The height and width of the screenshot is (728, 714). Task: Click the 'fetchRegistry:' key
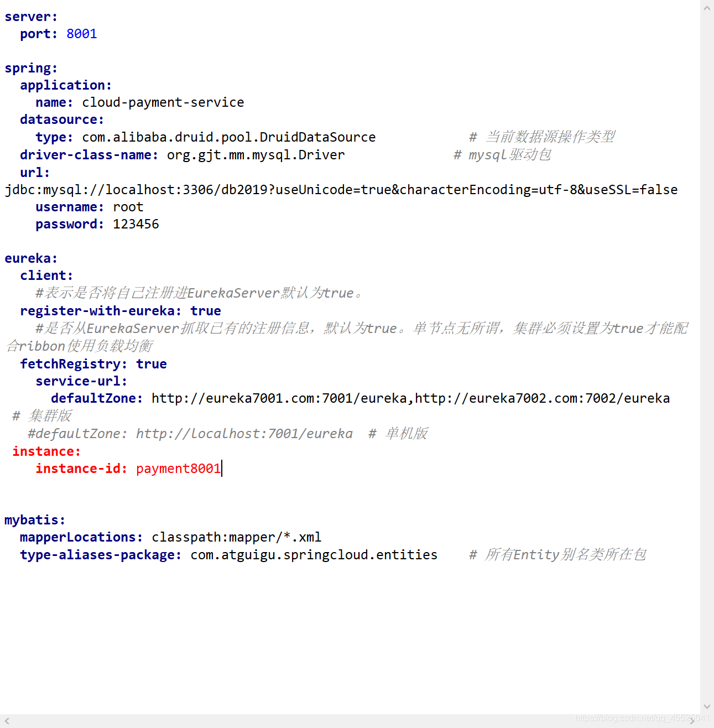tap(74, 364)
